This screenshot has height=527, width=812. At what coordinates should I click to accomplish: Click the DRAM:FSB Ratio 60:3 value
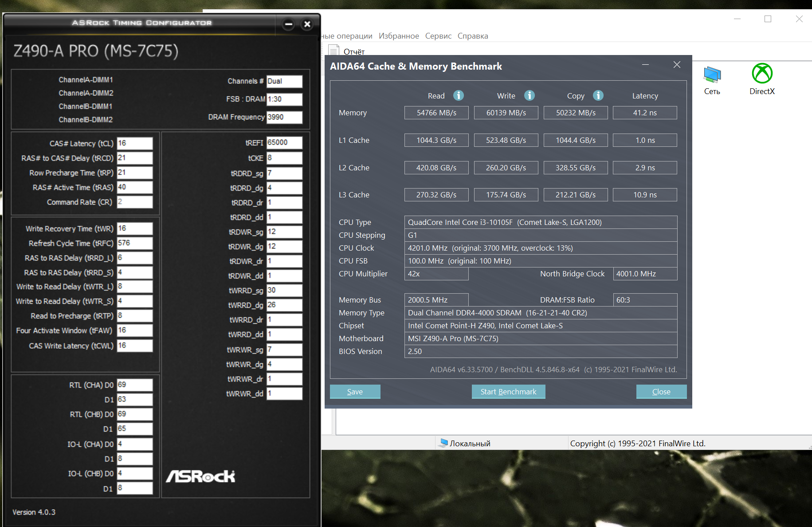click(645, 300)
